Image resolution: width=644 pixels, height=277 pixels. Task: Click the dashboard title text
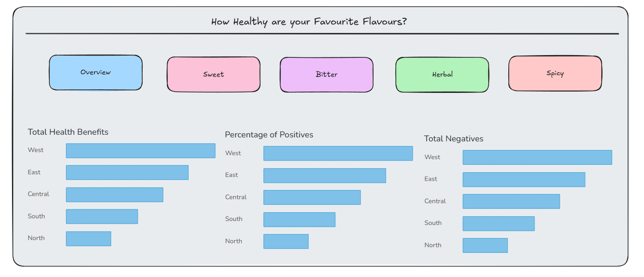point(309,21)
